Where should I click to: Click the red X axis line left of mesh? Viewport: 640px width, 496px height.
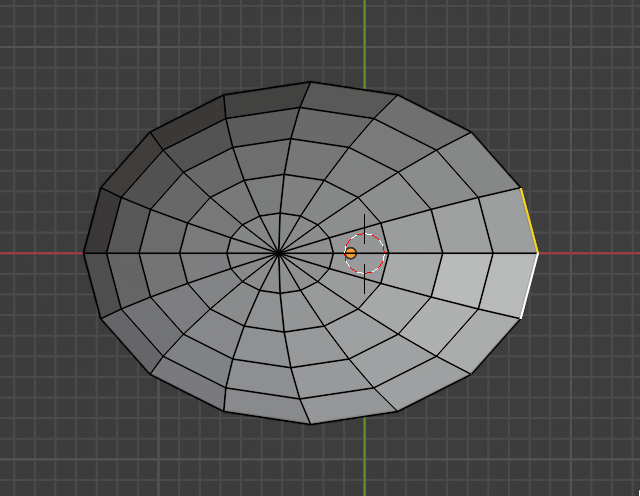[x=40, y=253]
